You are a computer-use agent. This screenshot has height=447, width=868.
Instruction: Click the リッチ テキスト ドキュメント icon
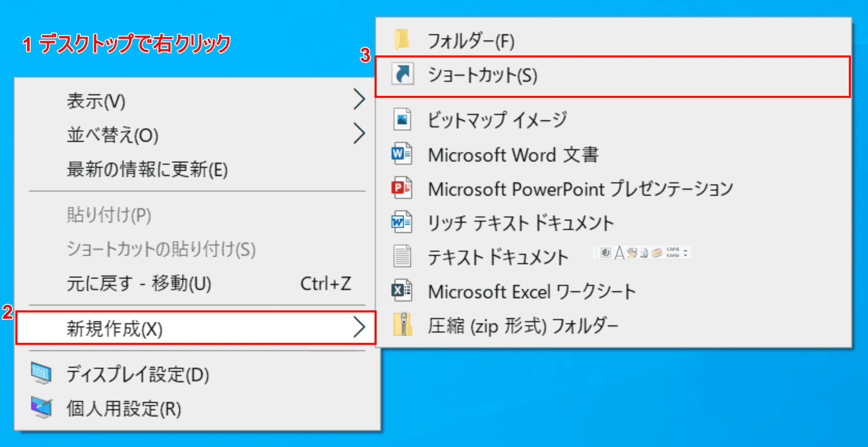pos(402,222)
